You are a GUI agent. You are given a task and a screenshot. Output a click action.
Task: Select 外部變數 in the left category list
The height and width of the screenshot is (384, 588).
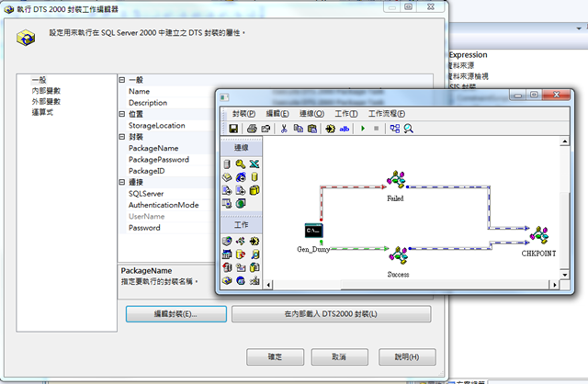click(46, 102)
